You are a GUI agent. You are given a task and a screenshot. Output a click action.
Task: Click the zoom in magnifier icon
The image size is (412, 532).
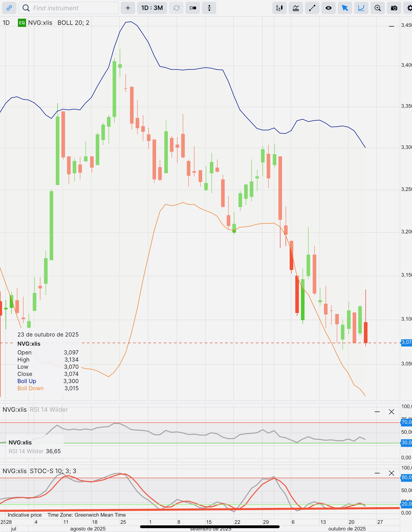(378, 8)
